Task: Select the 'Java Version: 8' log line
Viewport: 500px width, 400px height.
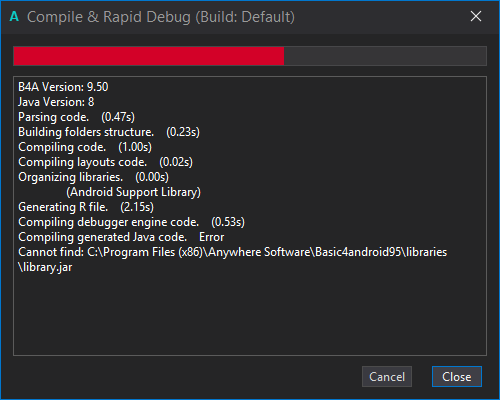Action: [x=56, y=102]
